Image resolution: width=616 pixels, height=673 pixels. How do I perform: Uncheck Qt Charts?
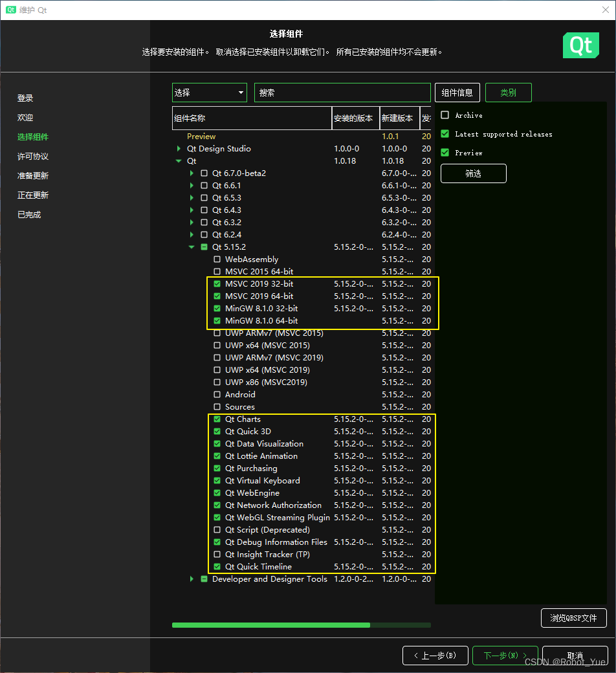pos(217,419)
